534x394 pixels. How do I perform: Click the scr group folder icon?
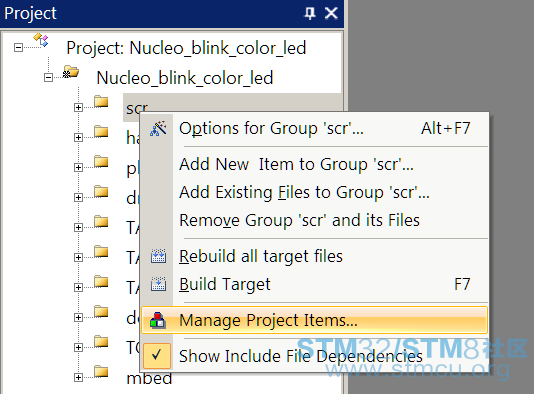(x=101, y=101)
